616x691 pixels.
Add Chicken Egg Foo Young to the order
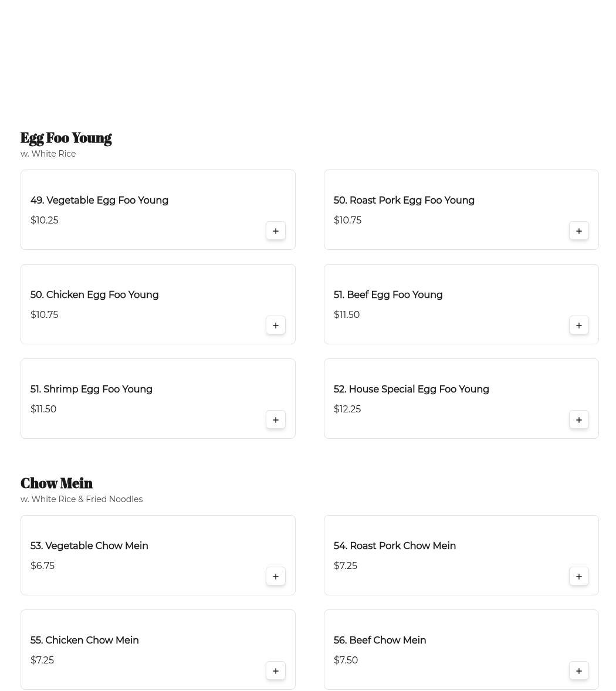[x=276, y=326]
